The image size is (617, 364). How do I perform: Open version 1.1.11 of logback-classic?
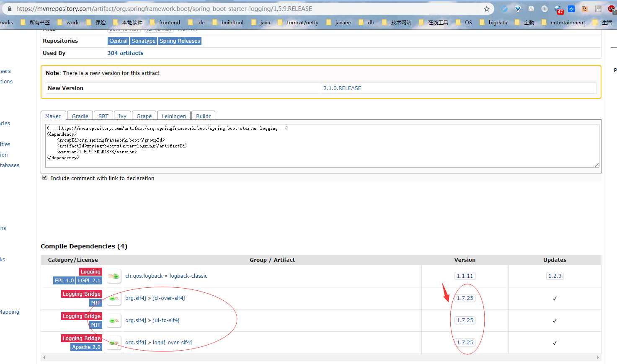pyautogui.click(x=465, y=276)
